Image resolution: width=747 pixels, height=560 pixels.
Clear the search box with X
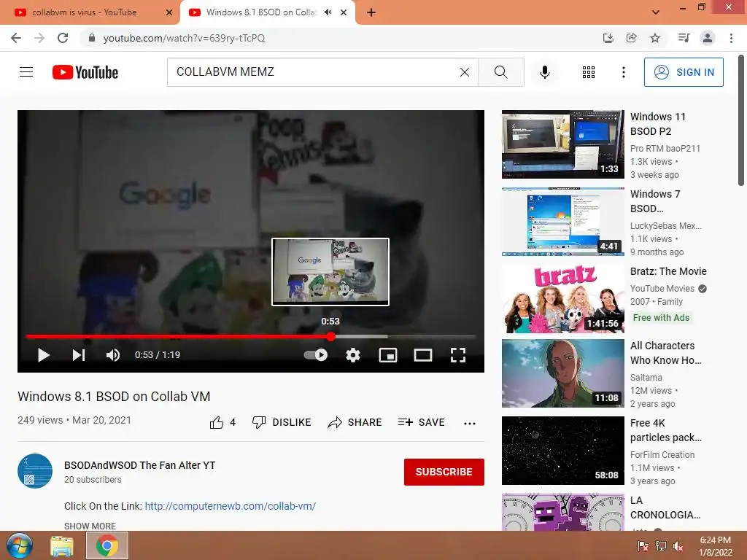(465, 72)
